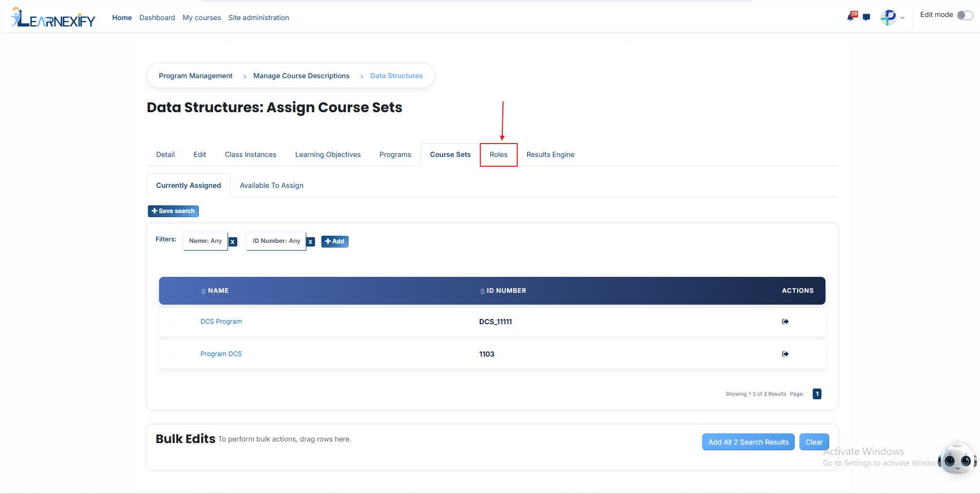
Task: Open the messages chat icon
Action: [867, 17]
